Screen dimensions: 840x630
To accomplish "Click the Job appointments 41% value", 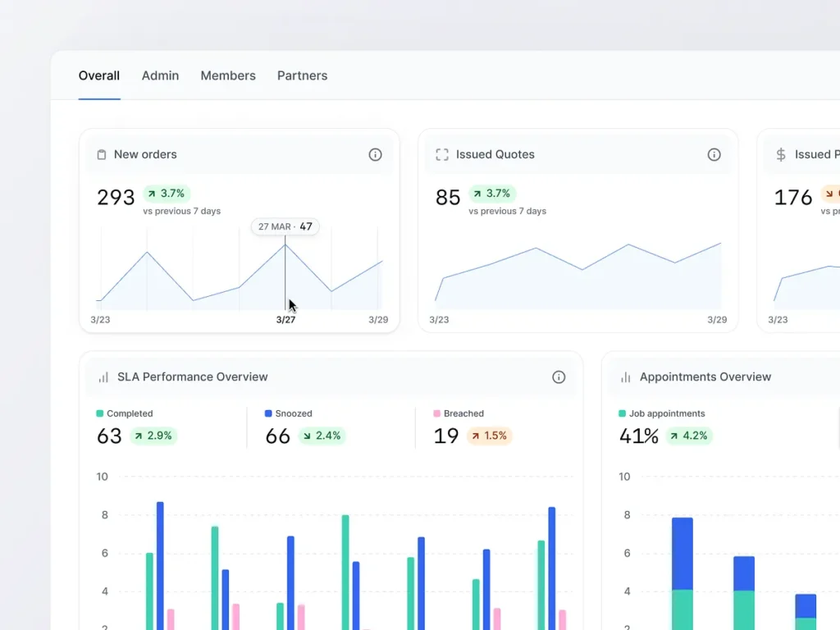I will click(x=638, y=436).
